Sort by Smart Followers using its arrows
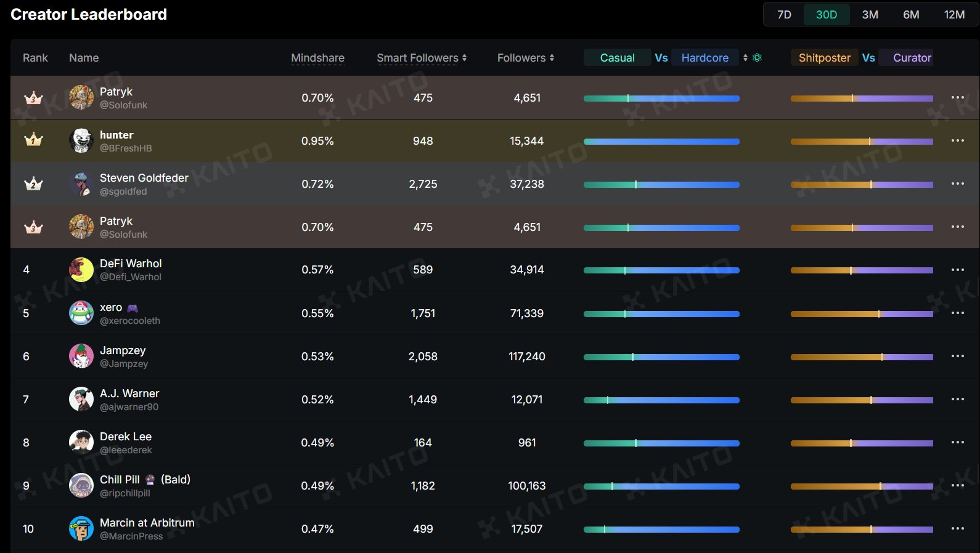This screenshot has width=980, height=553. tap(464, 58)
